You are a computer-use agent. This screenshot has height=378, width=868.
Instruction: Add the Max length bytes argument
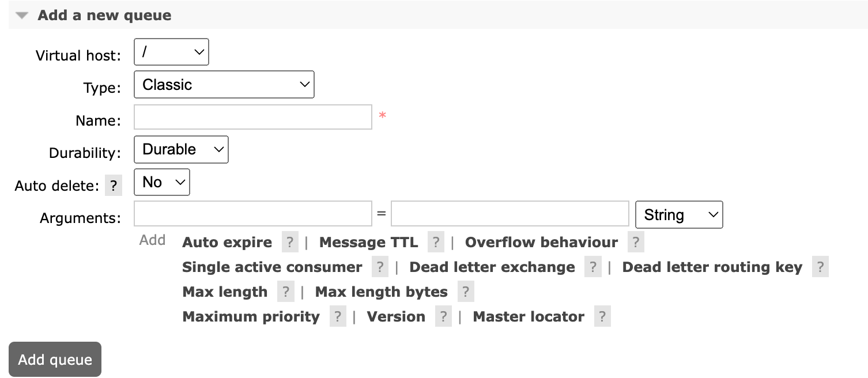click(x=382, y=292)
